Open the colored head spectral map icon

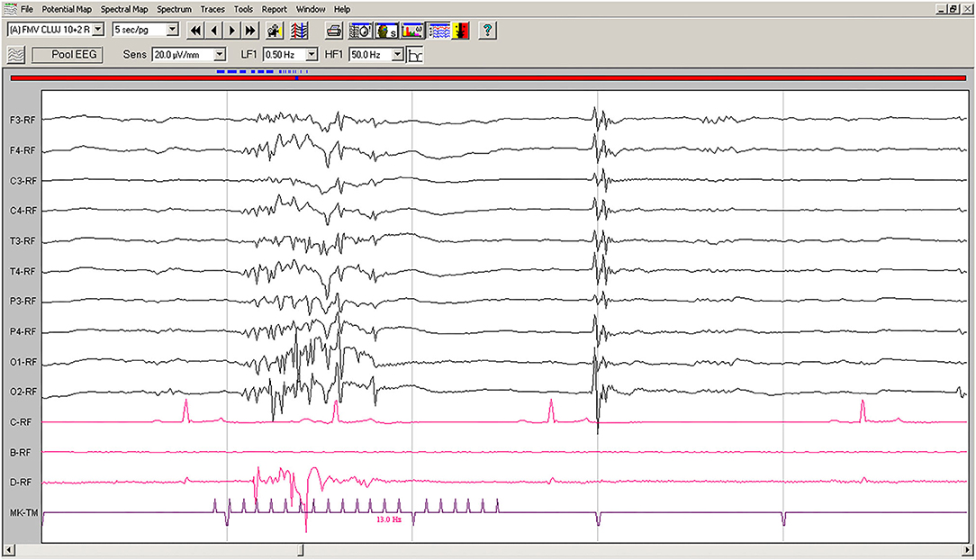(x=386, y=30)
